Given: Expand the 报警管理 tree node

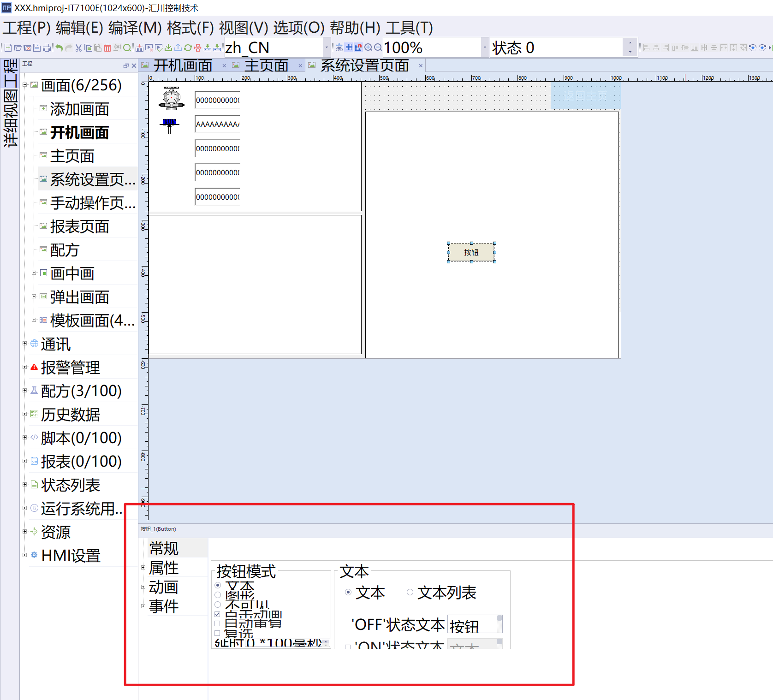Looking at the screenshot, I should click(x=25, y=367).
